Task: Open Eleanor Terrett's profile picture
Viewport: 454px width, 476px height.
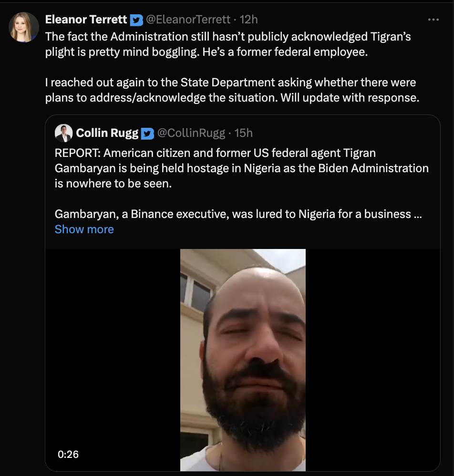Action: point(24,27)
